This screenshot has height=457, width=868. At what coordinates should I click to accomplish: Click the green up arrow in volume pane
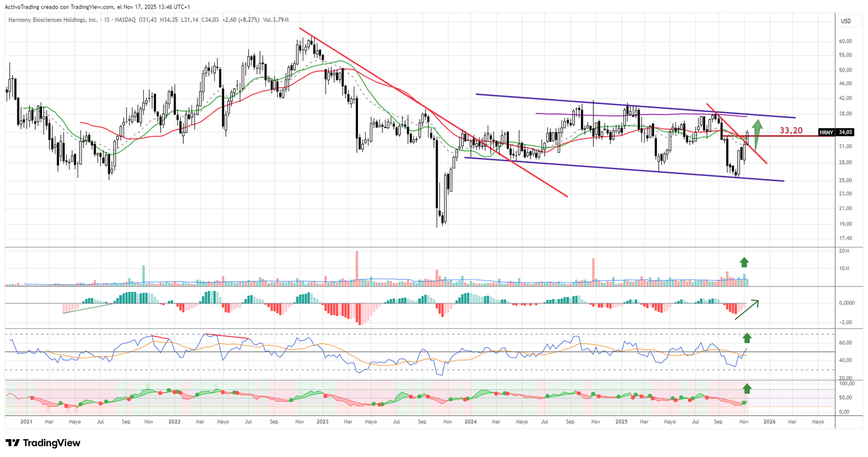(x=744, y=262)
